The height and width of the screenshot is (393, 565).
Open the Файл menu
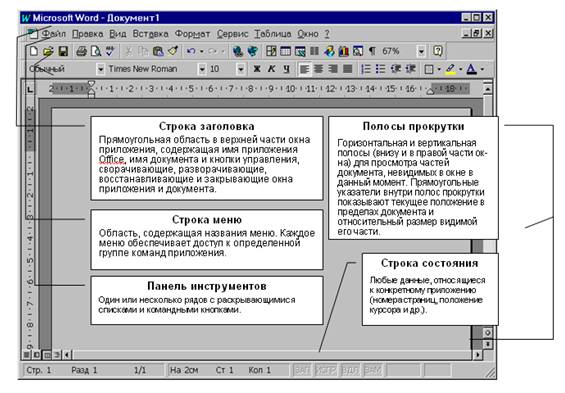point(54,34)
